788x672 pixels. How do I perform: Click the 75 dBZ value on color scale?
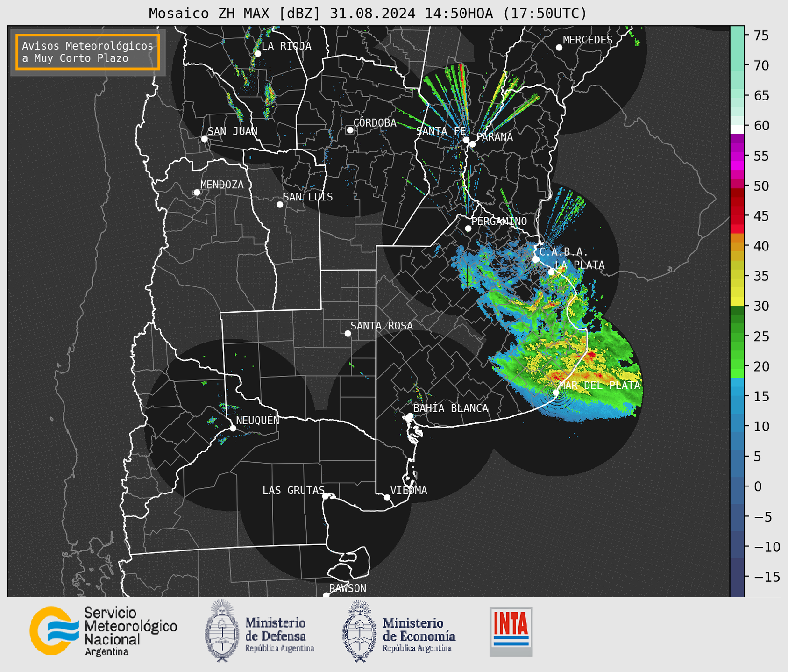pyautogui.click(x=761, y=36)
